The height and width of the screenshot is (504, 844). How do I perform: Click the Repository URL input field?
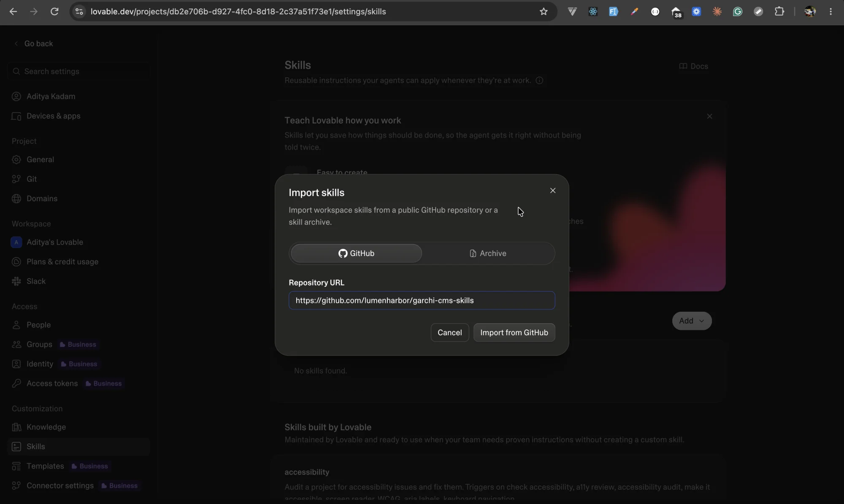(x=422, y=300)
